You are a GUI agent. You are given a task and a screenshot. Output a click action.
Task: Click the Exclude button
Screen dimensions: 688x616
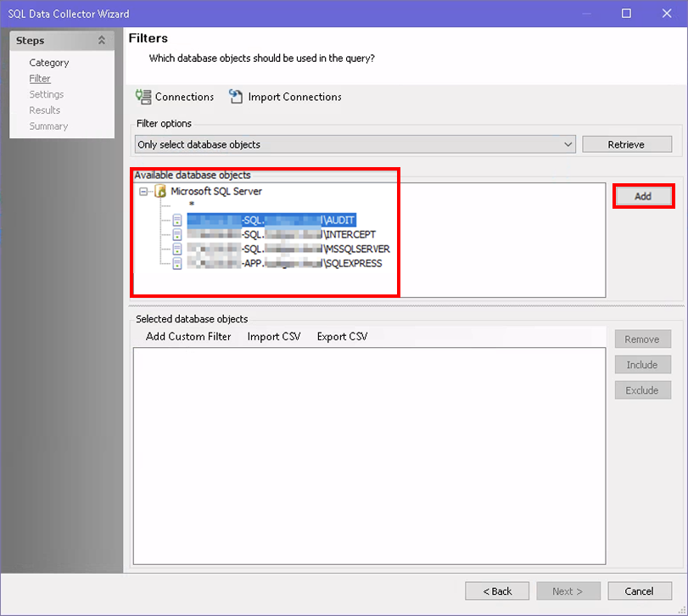[x=642, y=389]
